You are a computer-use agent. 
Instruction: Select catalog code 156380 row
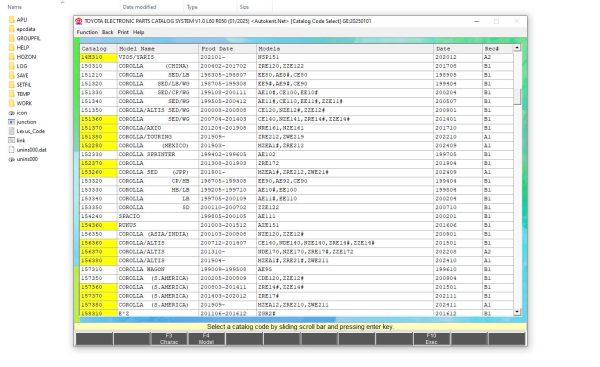pos(297,261)
